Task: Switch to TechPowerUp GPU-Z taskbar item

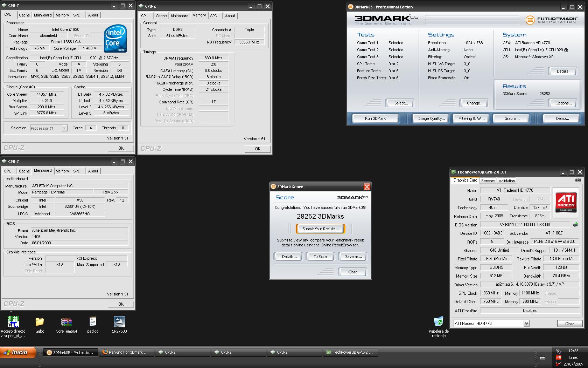Action: tap(351, 353)
